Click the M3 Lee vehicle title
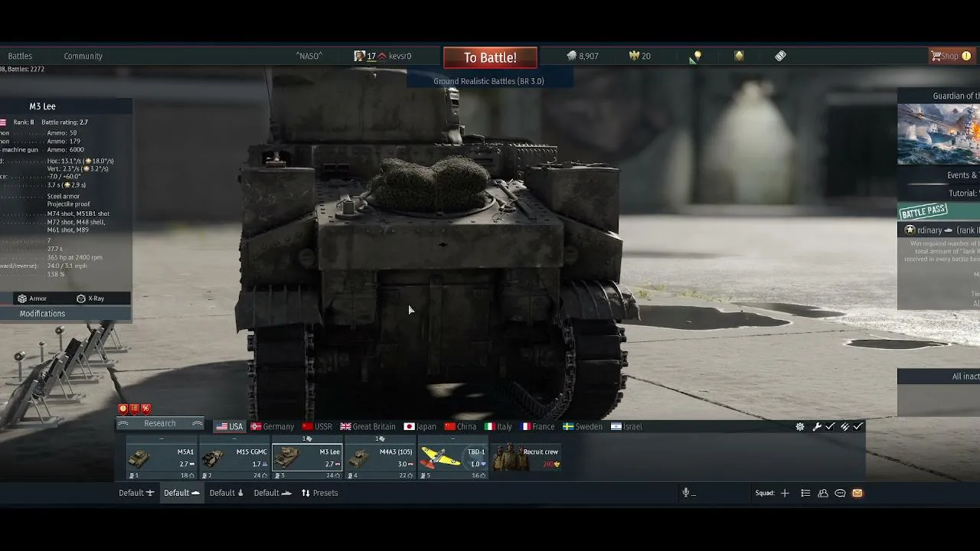The height and width of the screenshot is (551, 980). pos(43,106)
